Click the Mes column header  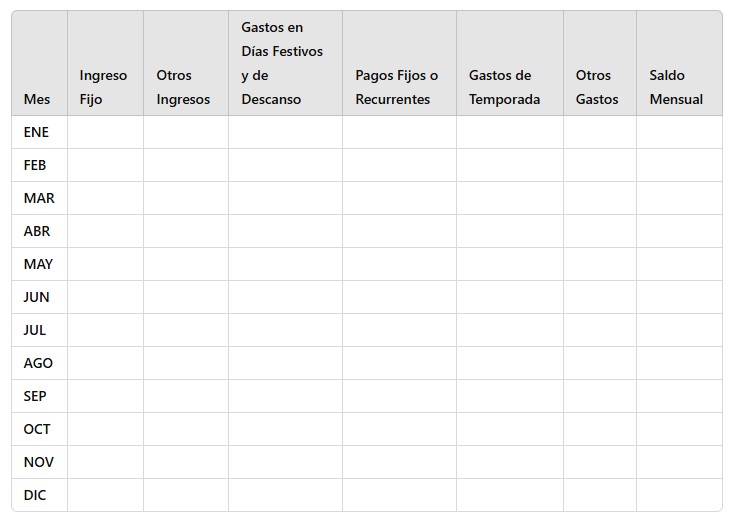[37, 99]
